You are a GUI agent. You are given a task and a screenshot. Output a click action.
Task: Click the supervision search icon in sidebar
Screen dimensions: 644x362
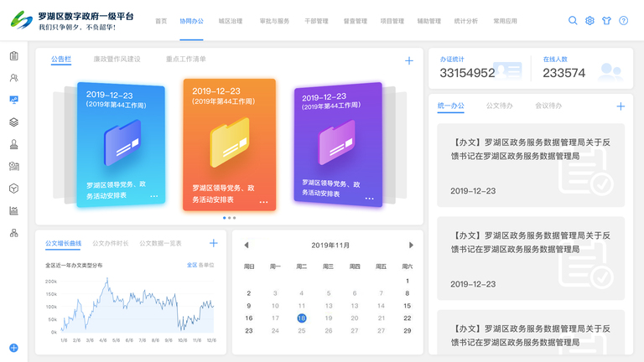[x=14, y=166]
